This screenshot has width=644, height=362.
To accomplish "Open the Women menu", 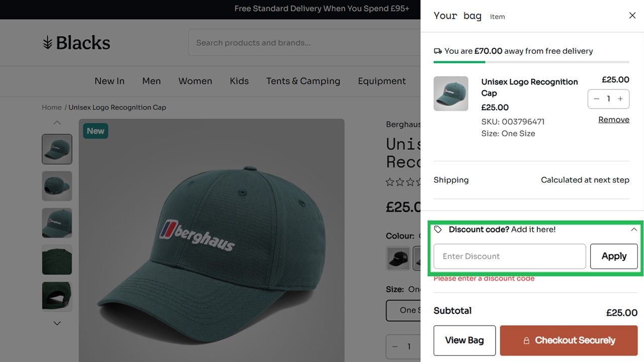I will [195, 81].
